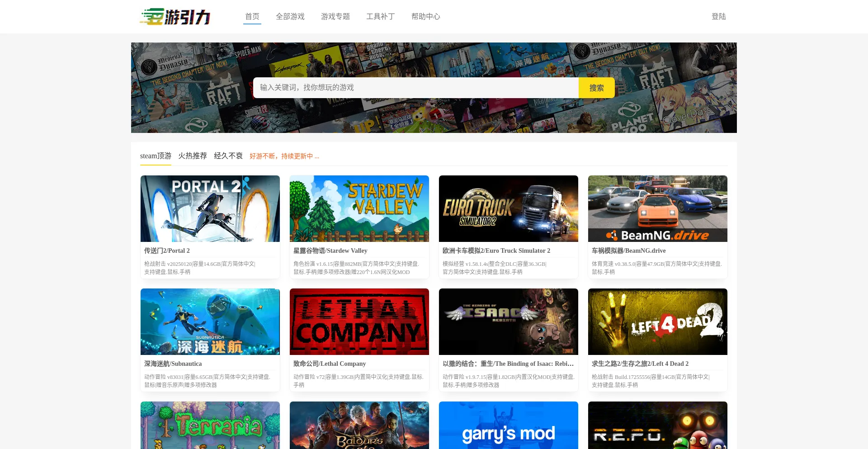
Task: Open the R.E.P.O. cover image
Action: click(658, 425)
